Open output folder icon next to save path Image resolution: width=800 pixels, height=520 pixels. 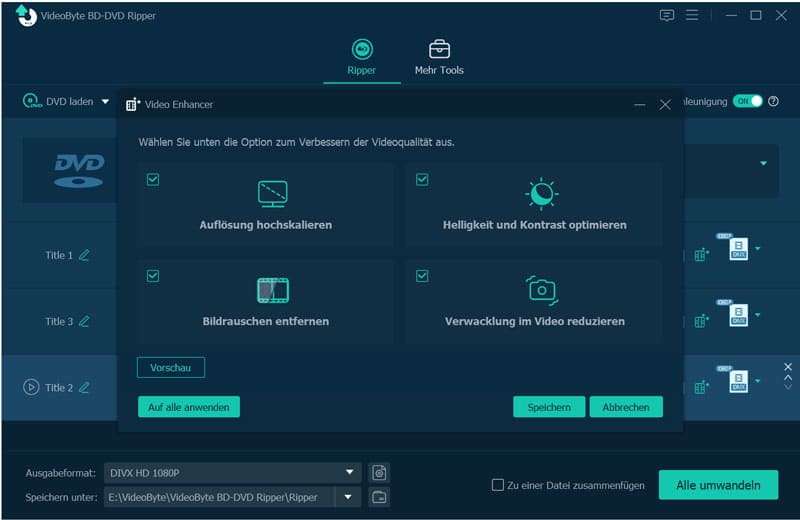(379, 497)
